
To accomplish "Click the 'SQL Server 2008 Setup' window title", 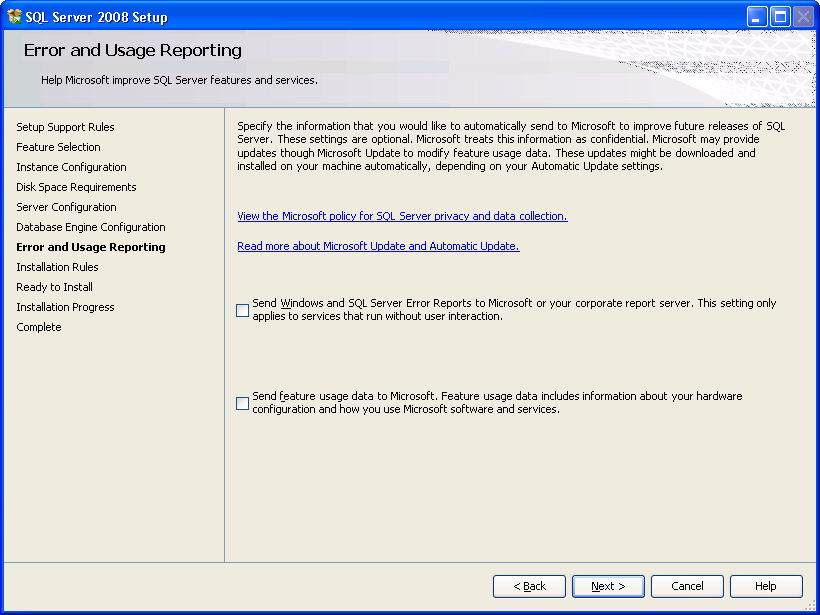I will tap(96, 17).
